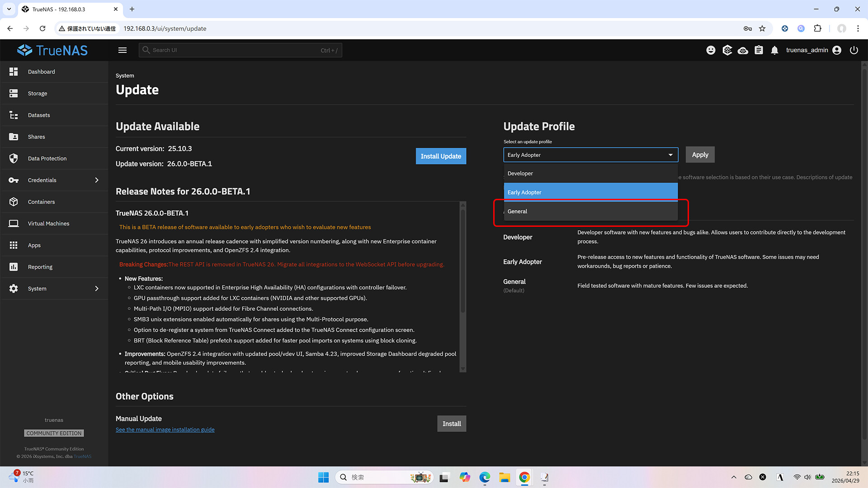Open the Dashboard sidebar icon

coord(14,71)
